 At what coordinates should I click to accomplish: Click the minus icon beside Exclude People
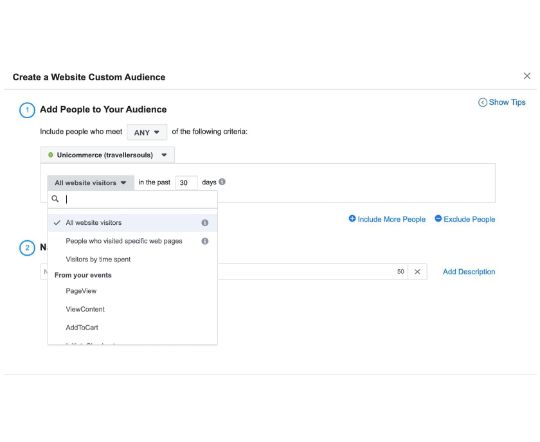[438, 218]
